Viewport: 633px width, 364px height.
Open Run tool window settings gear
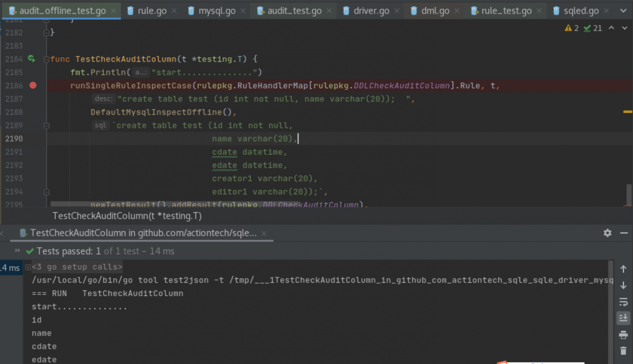[607, 233]
